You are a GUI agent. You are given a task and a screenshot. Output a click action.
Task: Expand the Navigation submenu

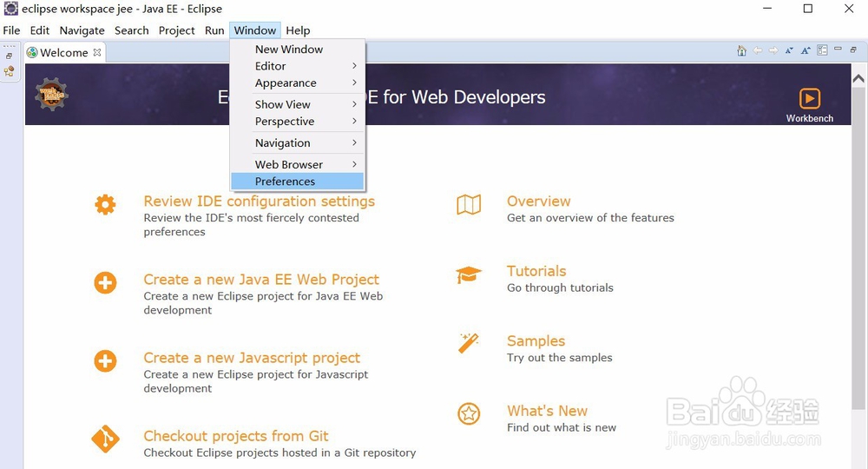point(297,142)
